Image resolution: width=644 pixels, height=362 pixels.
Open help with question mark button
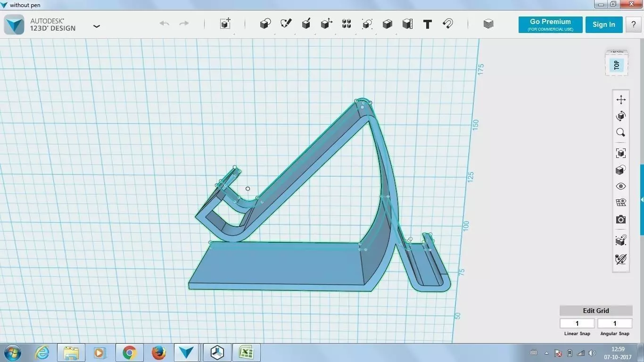[x=634, y=25]
